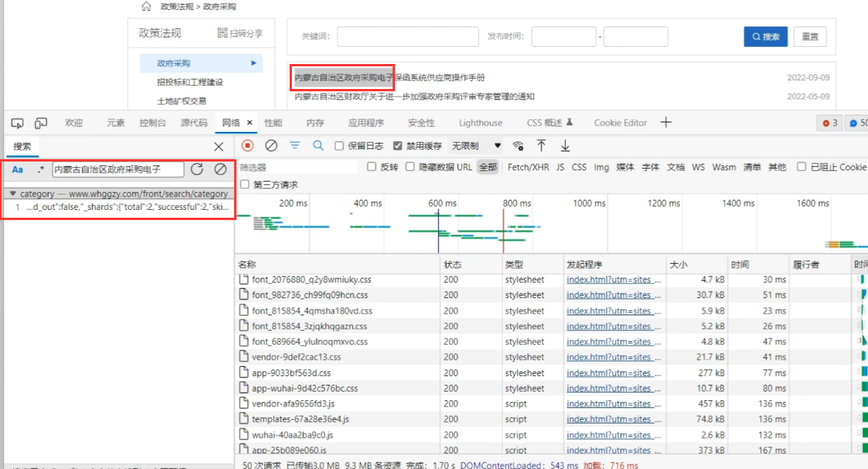Add a new DevTools tab with plus
The height and width of the screenshot is (469, 868).
[x=666, y=123]
